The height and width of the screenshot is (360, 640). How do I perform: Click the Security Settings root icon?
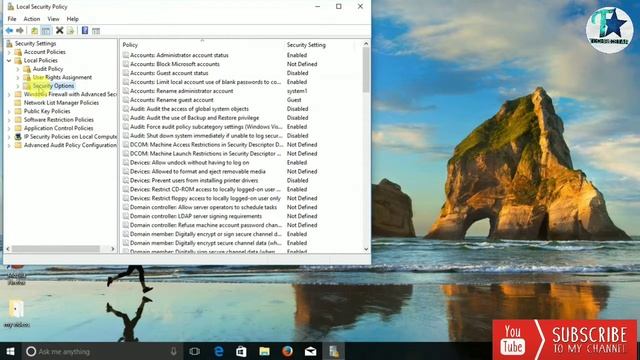[9, 43]
